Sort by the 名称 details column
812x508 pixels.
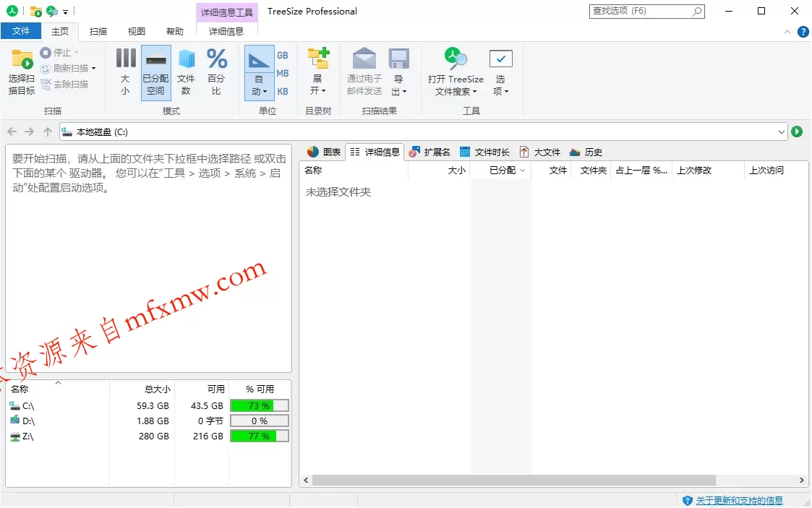pyautogui.click(x=354, y=171)
